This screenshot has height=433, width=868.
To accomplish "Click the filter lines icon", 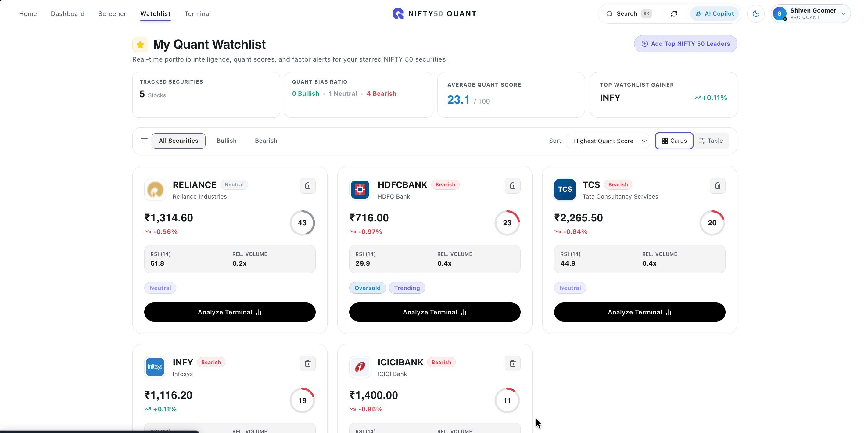I will pyautogui.click(x=144, y=141).
